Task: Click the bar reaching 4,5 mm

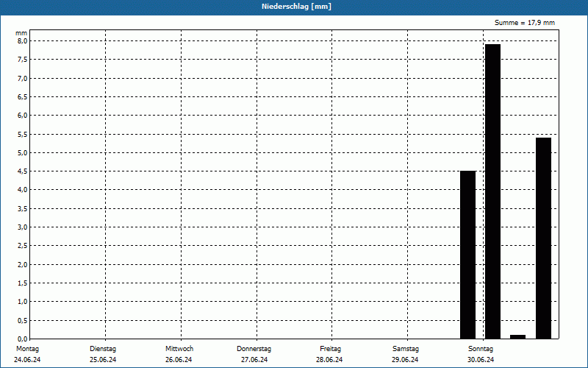Action: (x=467, y=255)
